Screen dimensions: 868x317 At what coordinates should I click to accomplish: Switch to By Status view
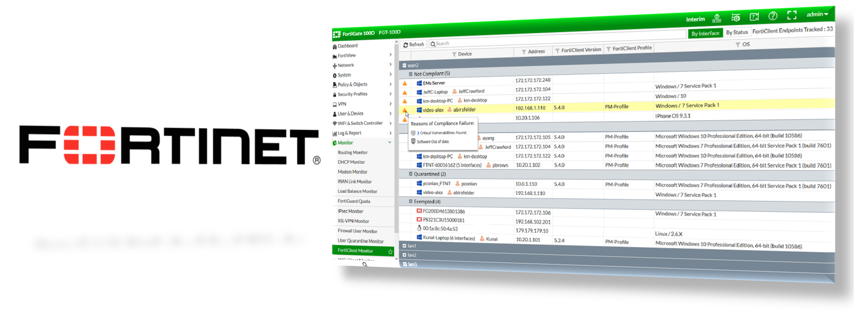point(737,32)
